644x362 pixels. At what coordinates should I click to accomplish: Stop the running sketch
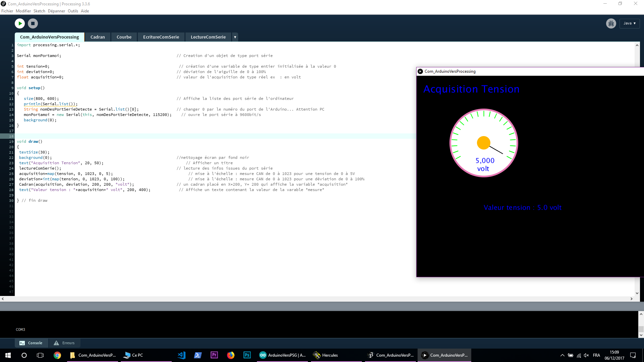[x=33, y=23]
